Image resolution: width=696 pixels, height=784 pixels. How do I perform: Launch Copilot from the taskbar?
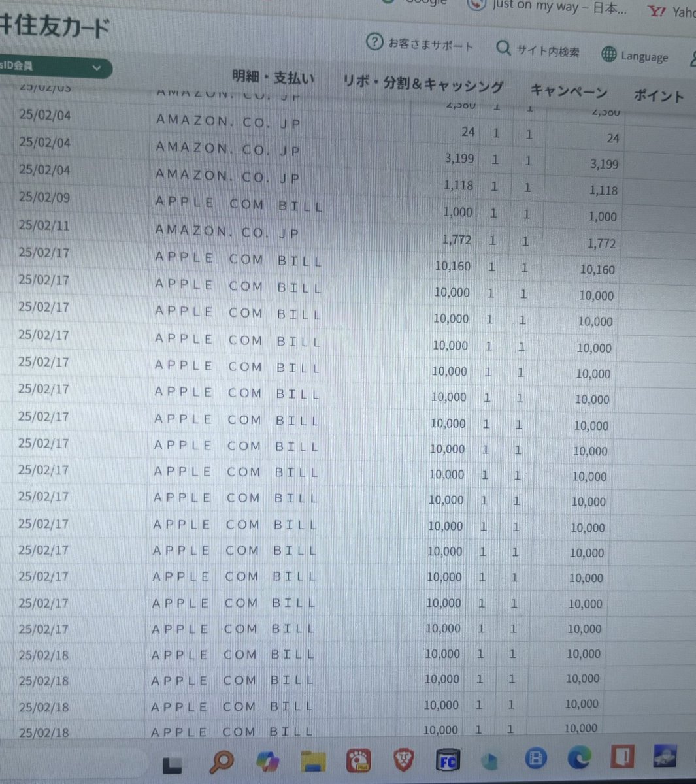[267, 760]
